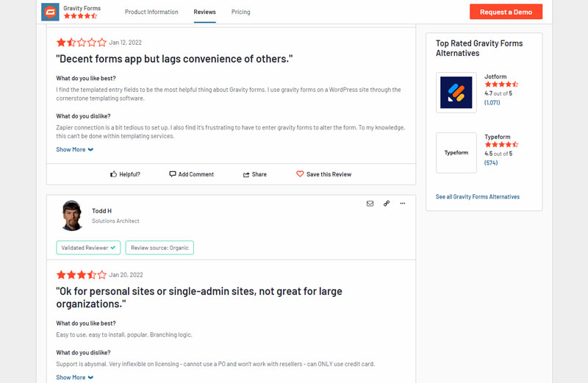Click Todd H's profile avatar
The width and height of the screenshot is (588, 383).
pyautogui.click(x=72, y=215)
